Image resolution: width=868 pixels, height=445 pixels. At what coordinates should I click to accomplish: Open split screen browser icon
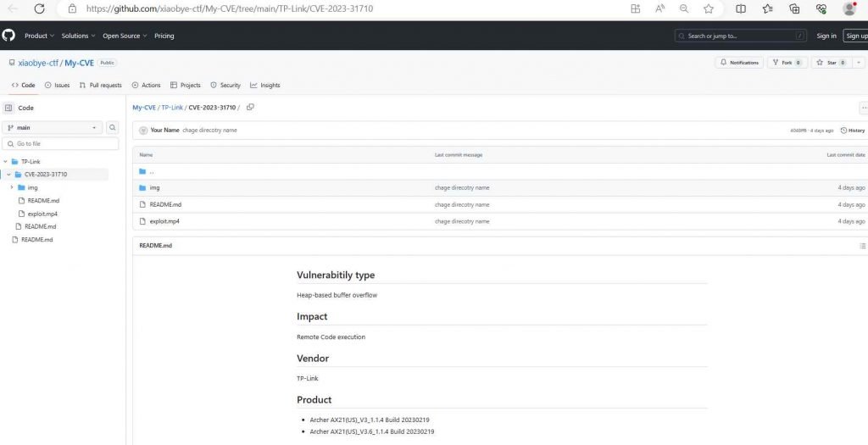741,8
